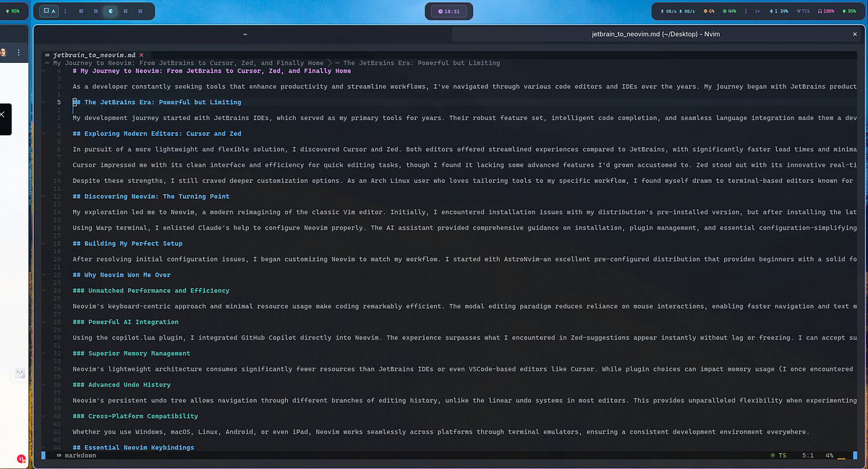
Task: Click the '4%' scroll percentage in statusline
Action: [x=830, y=455]
